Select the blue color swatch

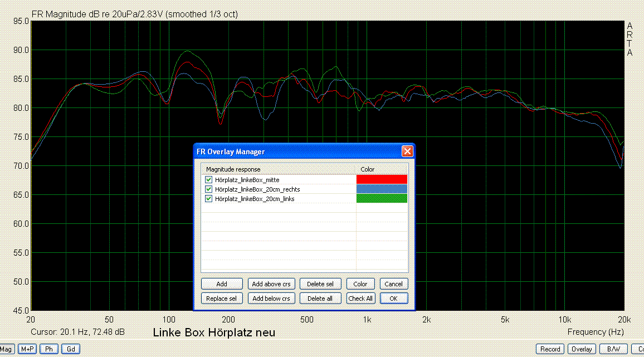pyautogui.click(x=382, y=189)
